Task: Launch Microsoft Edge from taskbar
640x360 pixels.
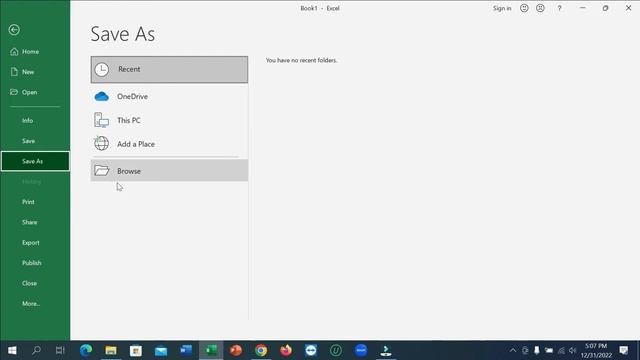Action: click(86, 350)
